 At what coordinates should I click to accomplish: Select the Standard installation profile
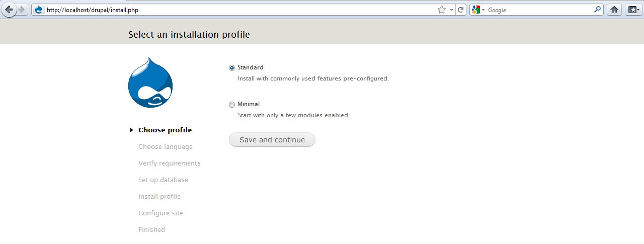(x=232, y=68)
